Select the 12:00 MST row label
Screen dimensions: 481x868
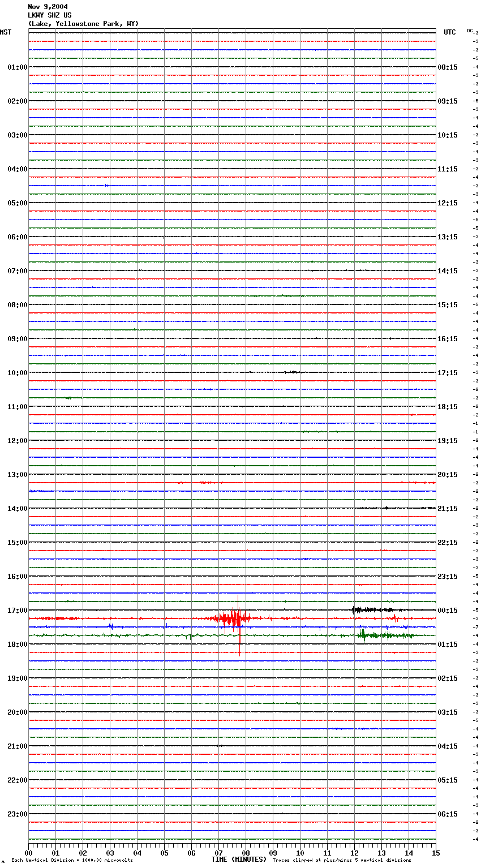(x=17, y=441)
